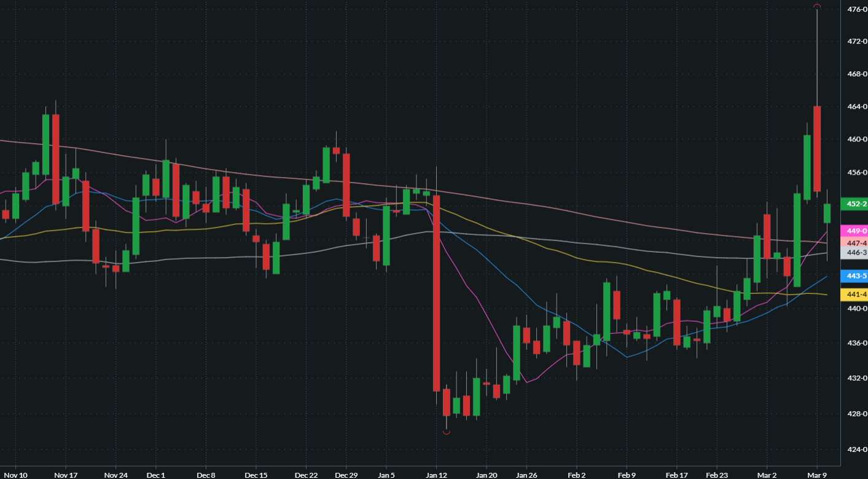
Task: Click the 456-0 price axis label
Action: pyautogui.click(x=856, y=173)
